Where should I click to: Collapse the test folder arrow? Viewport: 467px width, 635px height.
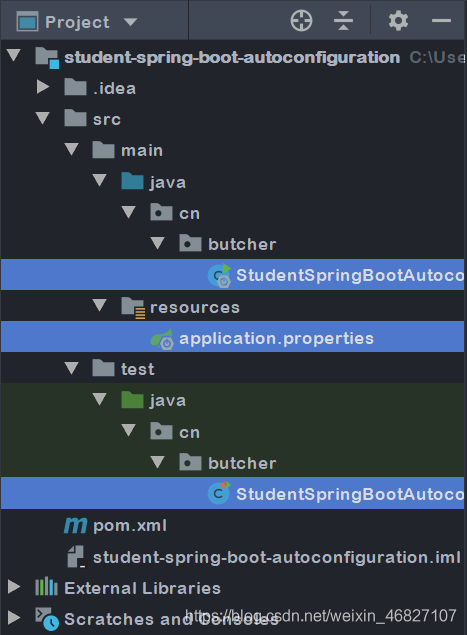[x=71, y=368]
